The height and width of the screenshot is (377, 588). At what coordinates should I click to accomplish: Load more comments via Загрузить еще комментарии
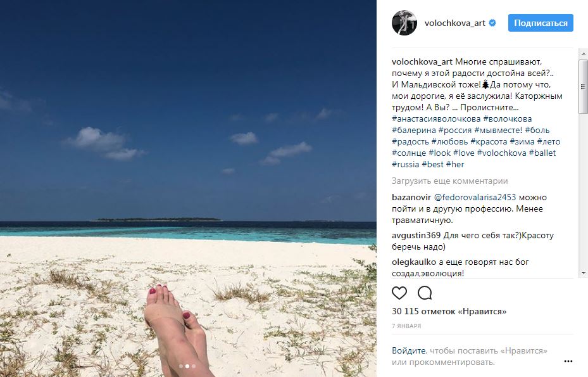449,181
